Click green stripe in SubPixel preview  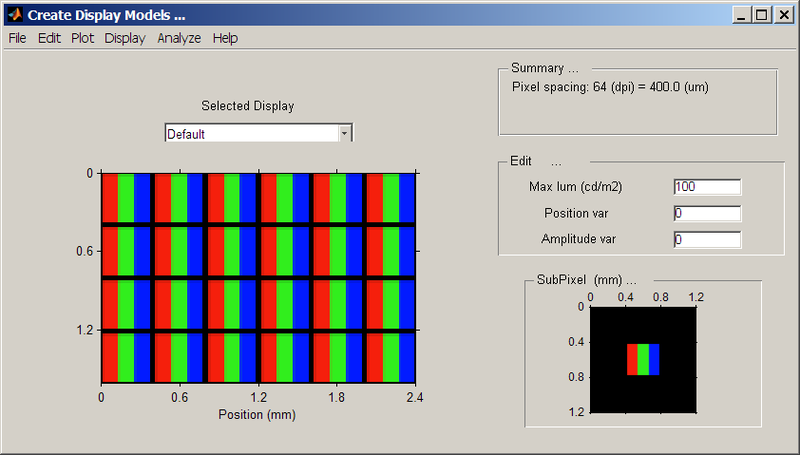[x=643, y=359]
